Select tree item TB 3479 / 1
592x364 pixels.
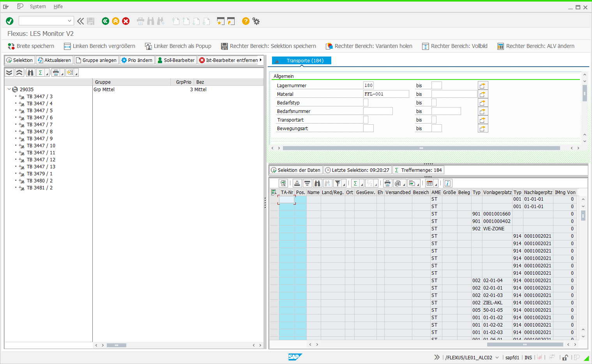(39, 174)
